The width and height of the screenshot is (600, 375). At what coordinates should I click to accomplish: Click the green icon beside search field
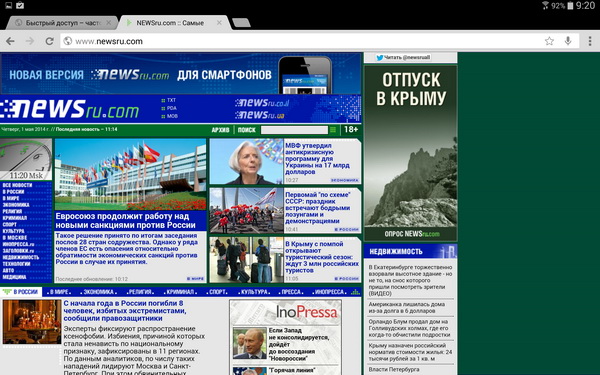[333, 130]
